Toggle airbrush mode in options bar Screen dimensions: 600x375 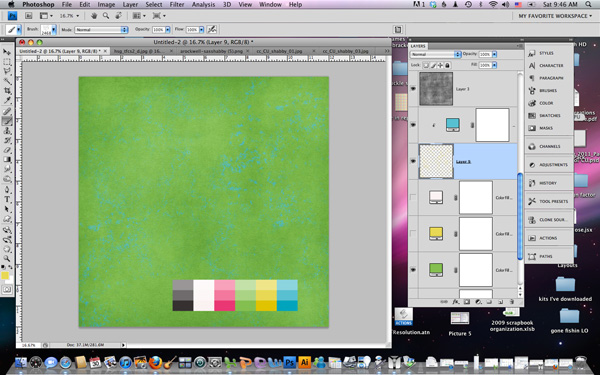(x=212, y=29)
